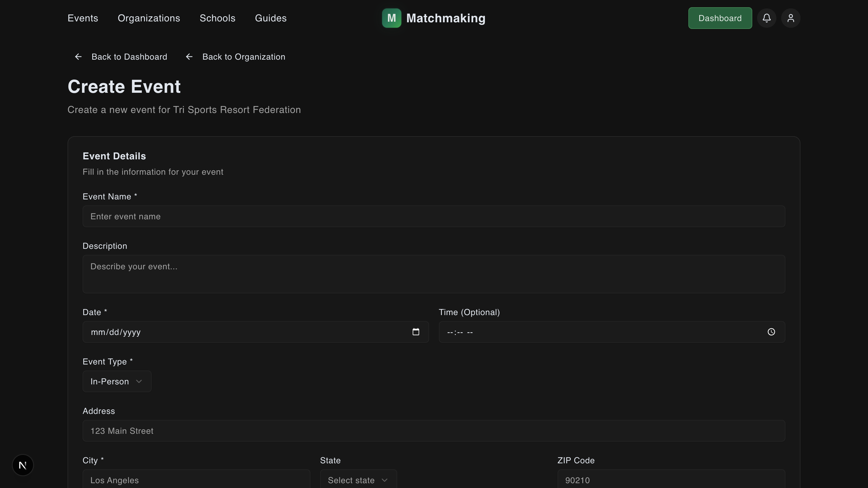Open the user profile icon

pyautogui.click(x=791, y=18)
